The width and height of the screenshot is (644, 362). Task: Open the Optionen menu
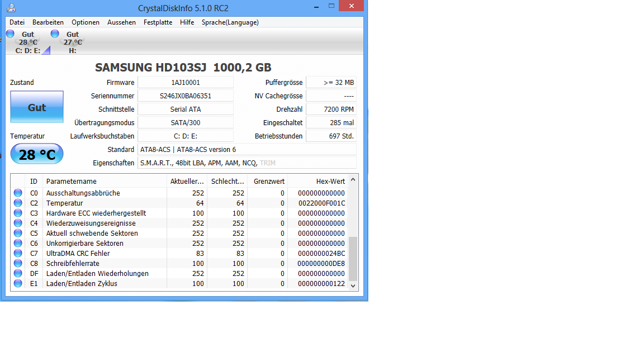click(86, 22)
